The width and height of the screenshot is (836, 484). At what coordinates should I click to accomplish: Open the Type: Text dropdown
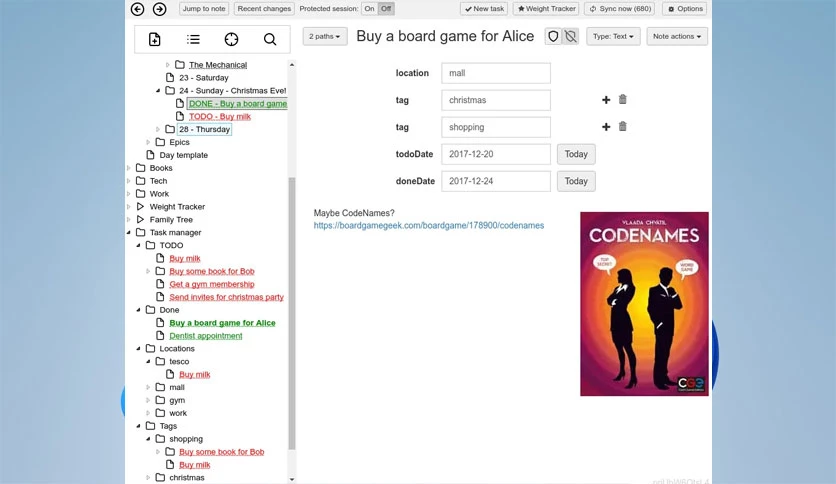[x=613, y=36]
